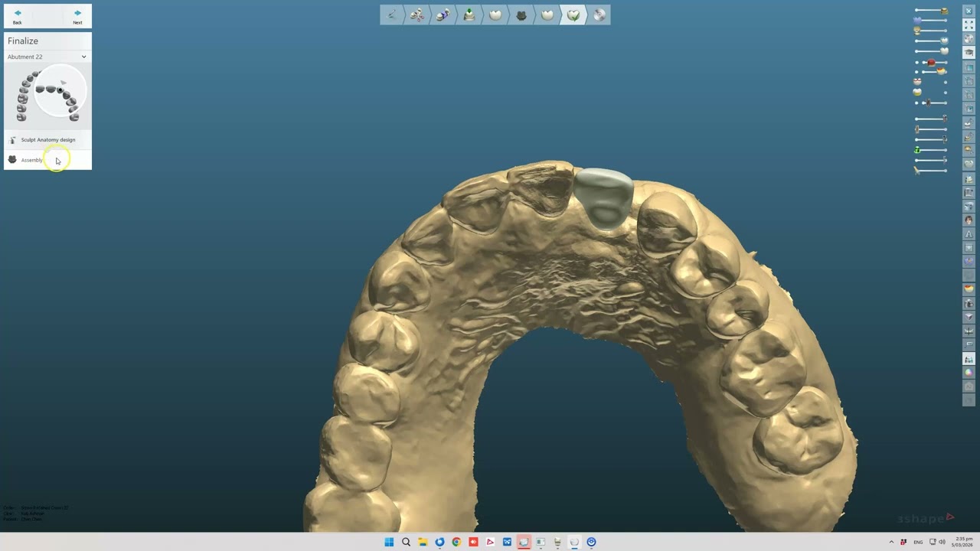The image size is (980, 551).
Task: Toggle the translucent tooth visibility icon
Action: coord(944,40)
